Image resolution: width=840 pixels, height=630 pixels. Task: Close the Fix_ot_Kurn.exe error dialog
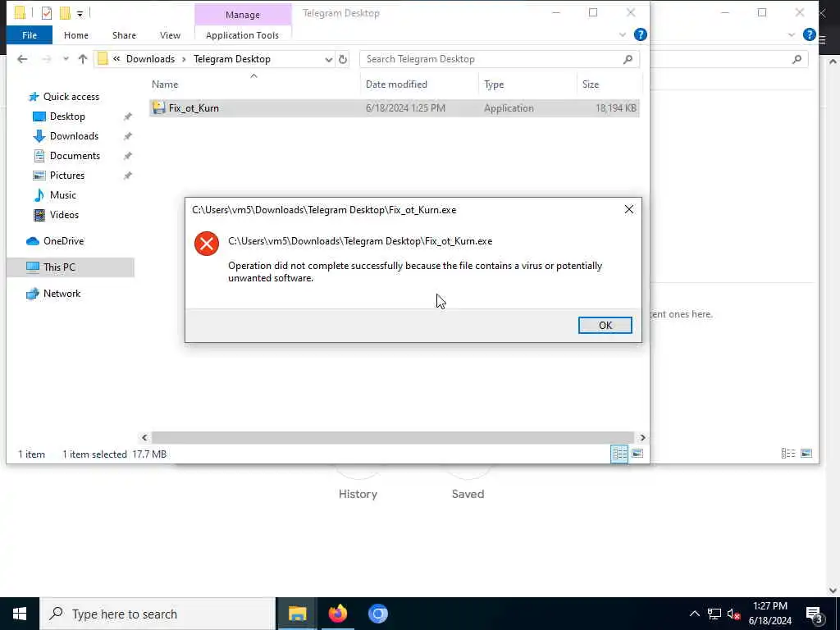pos(629,209)
